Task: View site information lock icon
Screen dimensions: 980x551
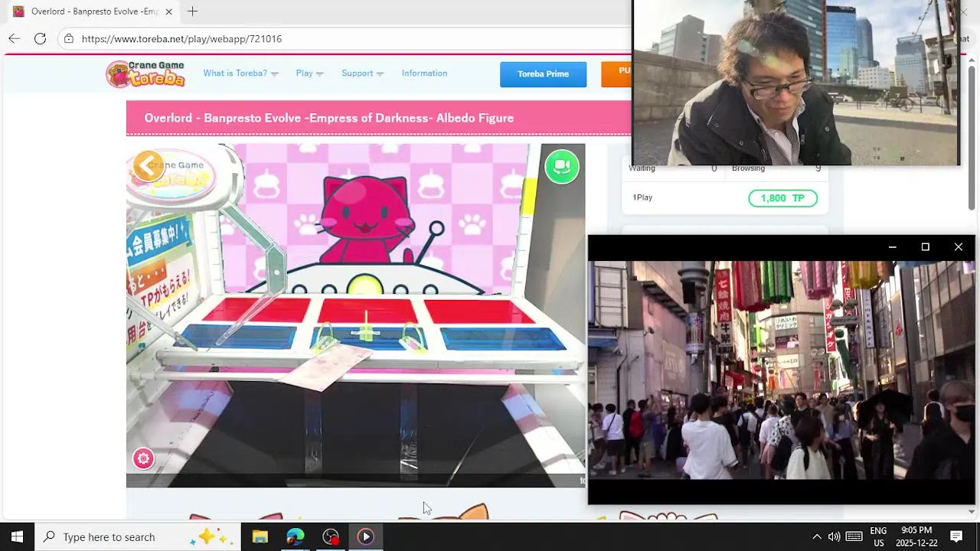Action: coord(69,38)
